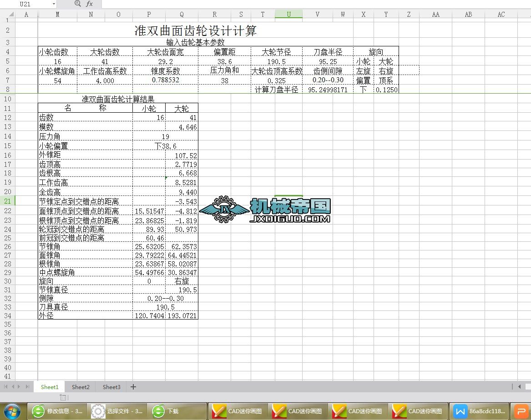Select column AA header

(x=435, y=14)
